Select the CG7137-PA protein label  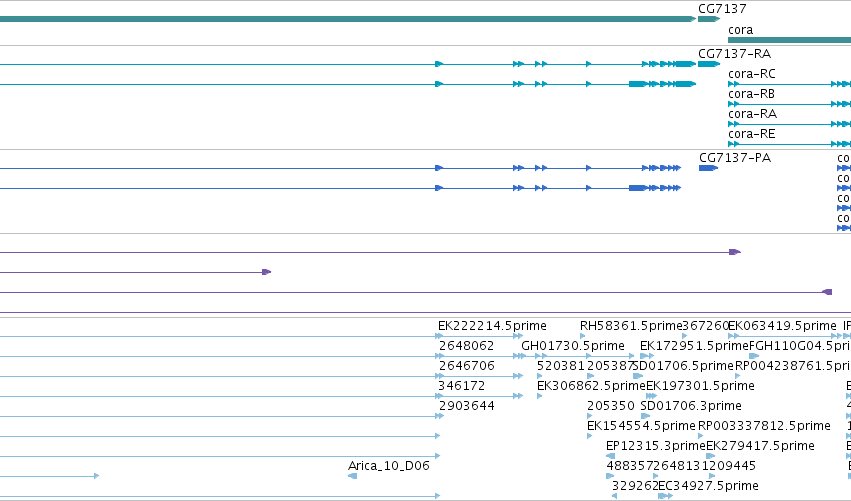click(735, 158)
